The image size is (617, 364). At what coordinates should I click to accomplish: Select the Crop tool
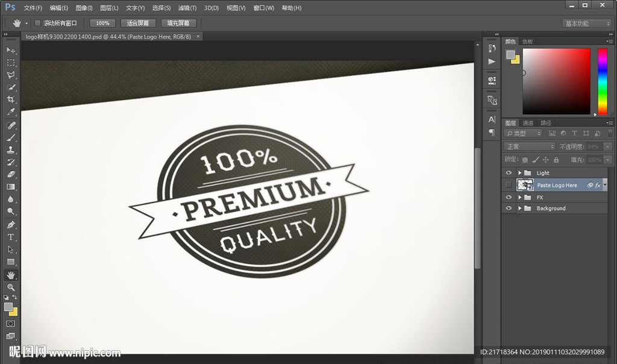point(11,100)
